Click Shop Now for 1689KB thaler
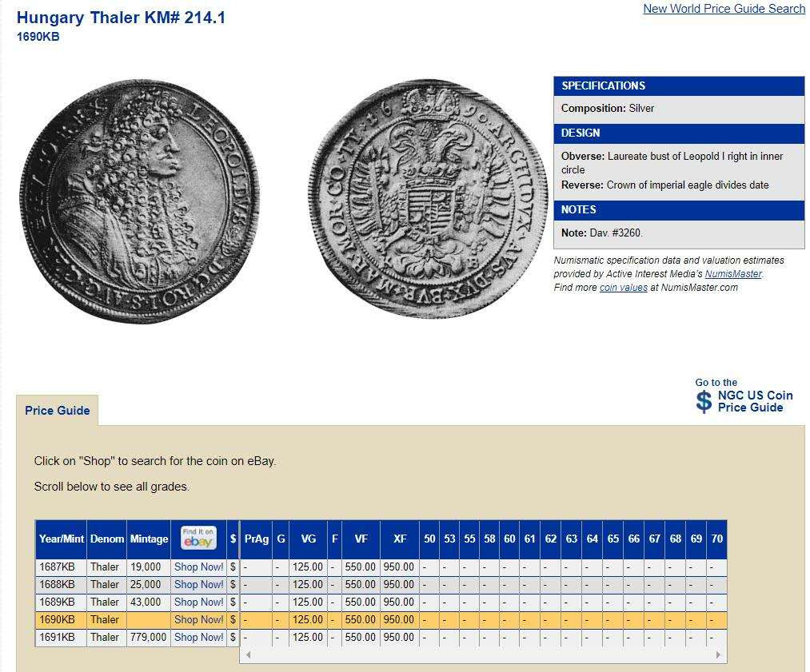This screenshot has height=672, width=810. (198, 602)
